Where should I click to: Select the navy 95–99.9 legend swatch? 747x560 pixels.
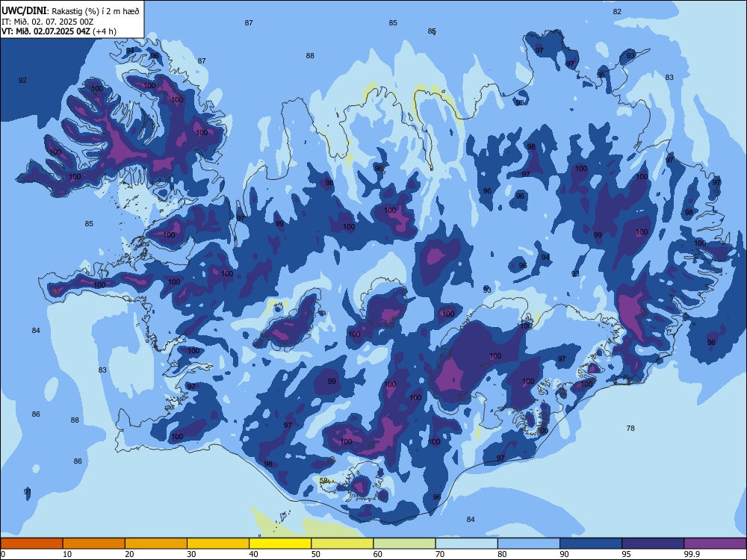coord(653,544)
